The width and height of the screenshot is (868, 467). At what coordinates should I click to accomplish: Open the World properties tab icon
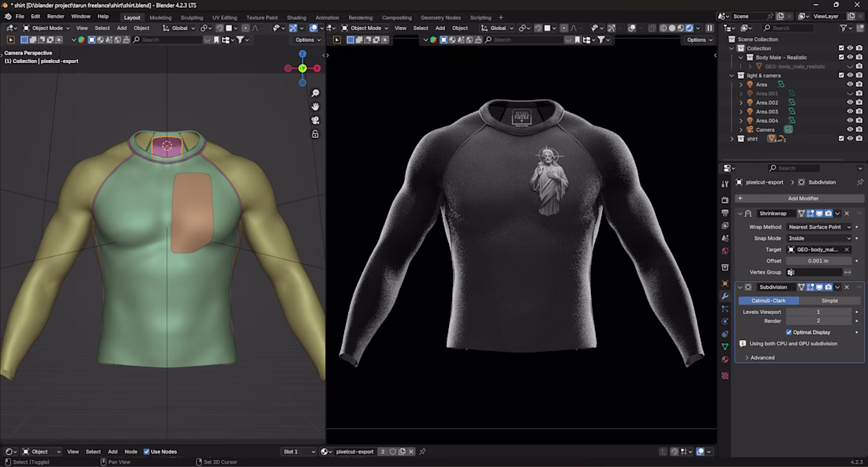tap(725, 251)
